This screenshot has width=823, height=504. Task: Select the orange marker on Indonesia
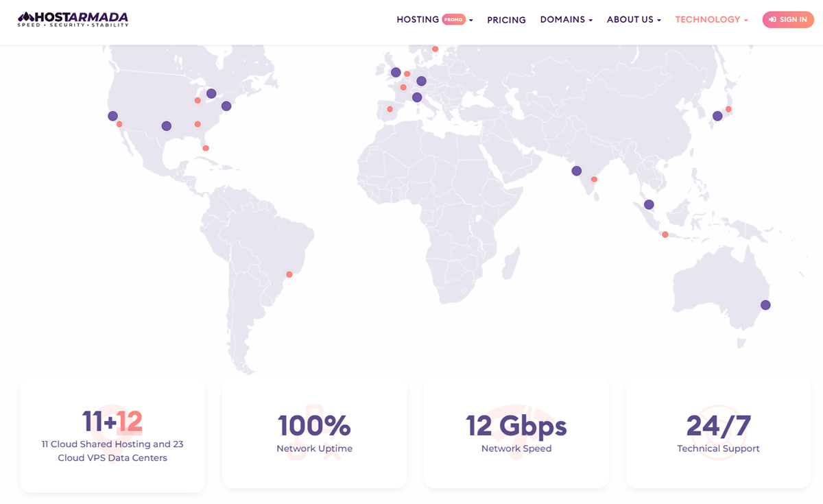pos(665,234)
